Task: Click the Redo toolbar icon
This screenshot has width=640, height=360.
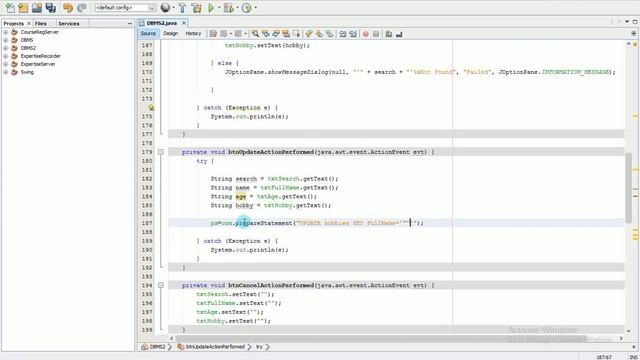Action: click(82, 7)
